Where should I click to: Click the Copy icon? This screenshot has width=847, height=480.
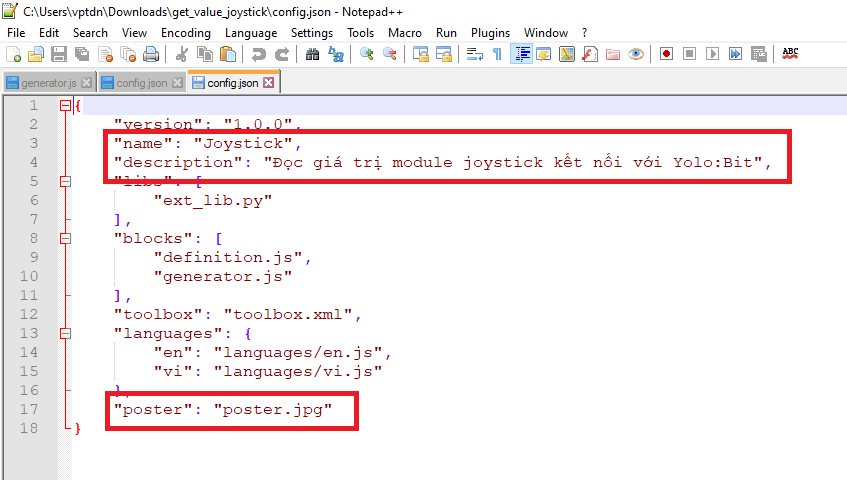click(x=205, y=54)
